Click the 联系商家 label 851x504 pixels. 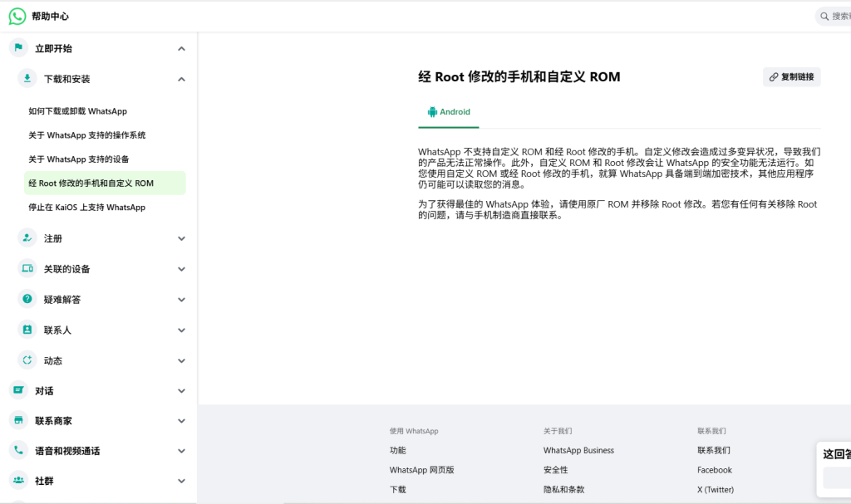[53, 421]
